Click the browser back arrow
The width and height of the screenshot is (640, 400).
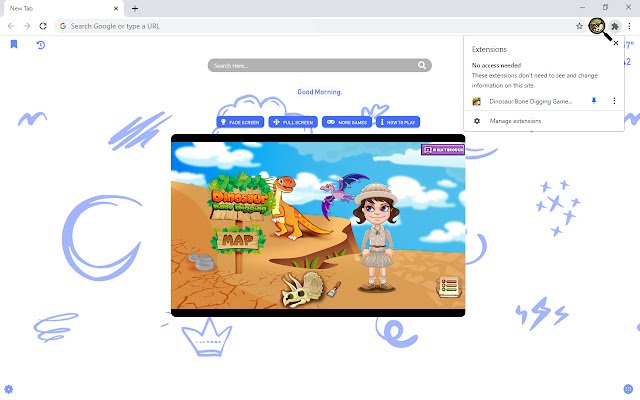(11, 26)
